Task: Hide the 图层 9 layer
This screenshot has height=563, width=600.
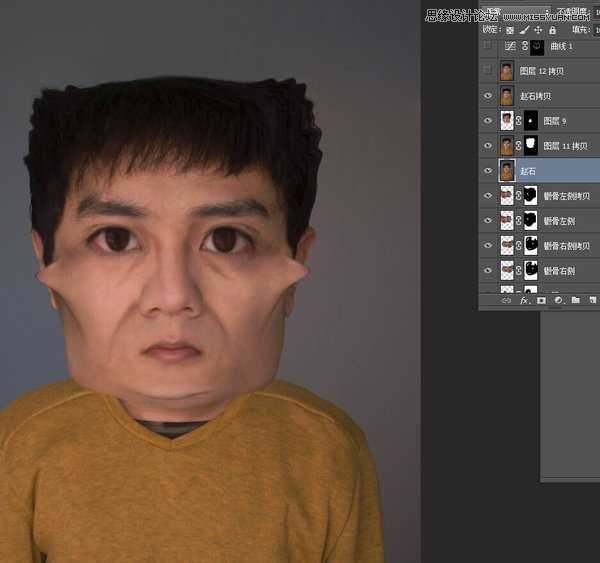Action: 488,121
